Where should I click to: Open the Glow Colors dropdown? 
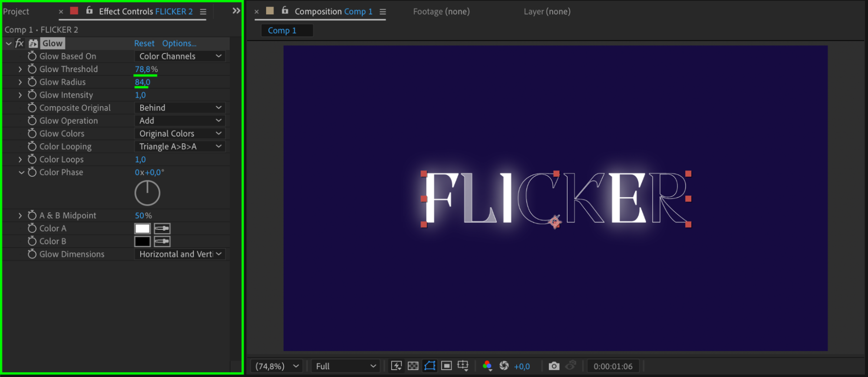pyautogui.click(x=180, y=133)
